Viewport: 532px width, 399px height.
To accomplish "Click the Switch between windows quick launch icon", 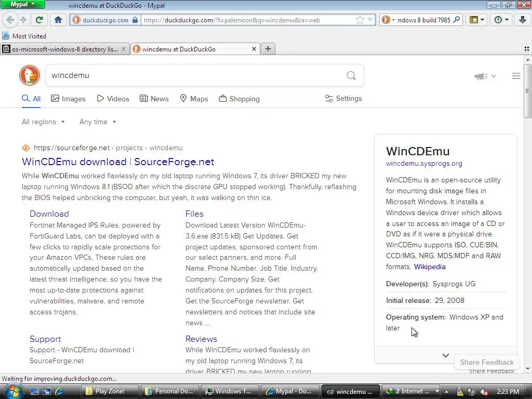I will tap(46, 391).
